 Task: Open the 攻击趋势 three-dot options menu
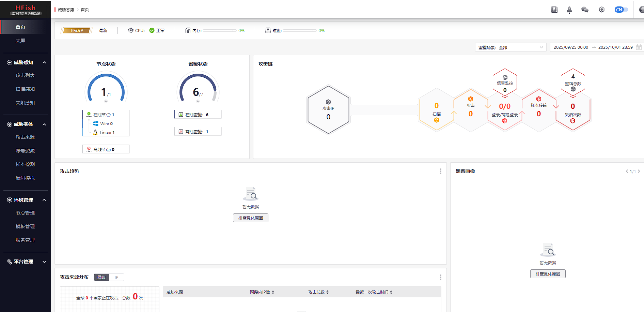[x=440, y=171]
